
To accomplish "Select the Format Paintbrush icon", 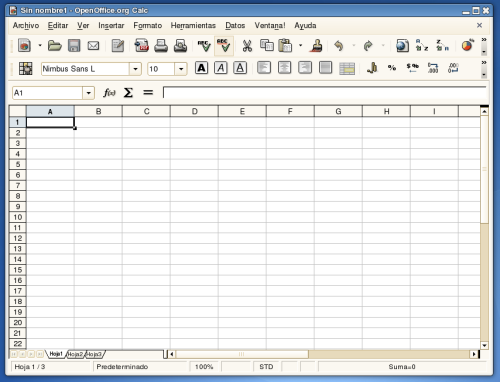I will click(x=316, y=45).
